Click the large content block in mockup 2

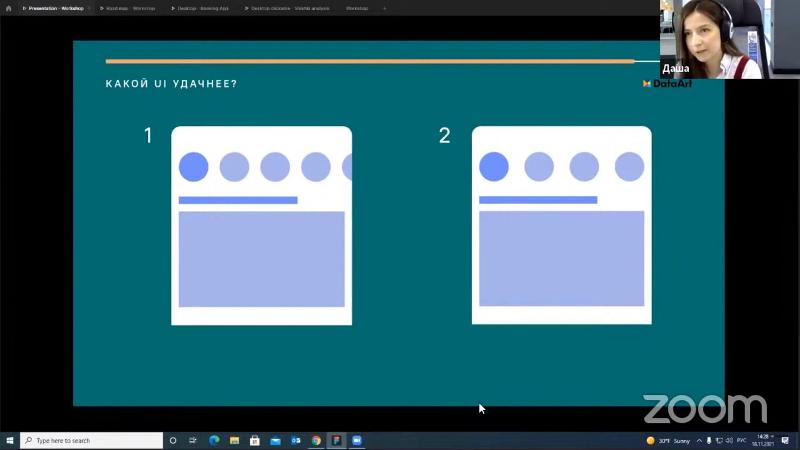(561, 258)
